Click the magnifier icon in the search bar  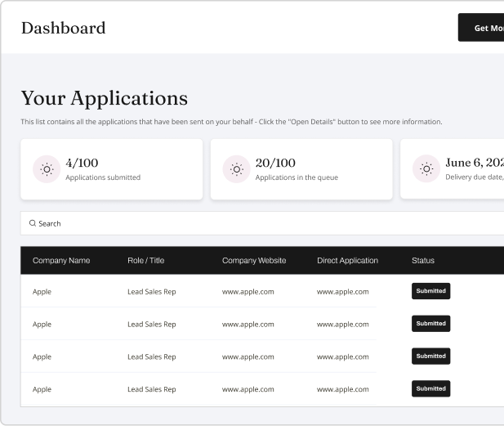tap(33, 223)
